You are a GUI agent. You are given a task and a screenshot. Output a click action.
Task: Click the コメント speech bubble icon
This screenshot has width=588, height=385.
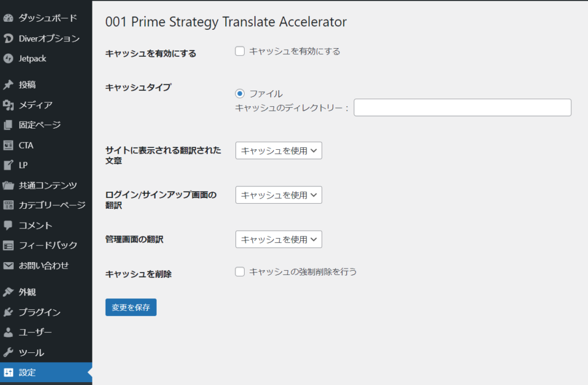point(8,225)
